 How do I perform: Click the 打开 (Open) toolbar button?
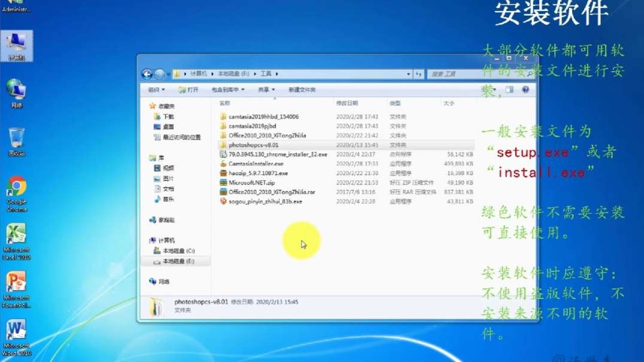(x=189, y=89)
